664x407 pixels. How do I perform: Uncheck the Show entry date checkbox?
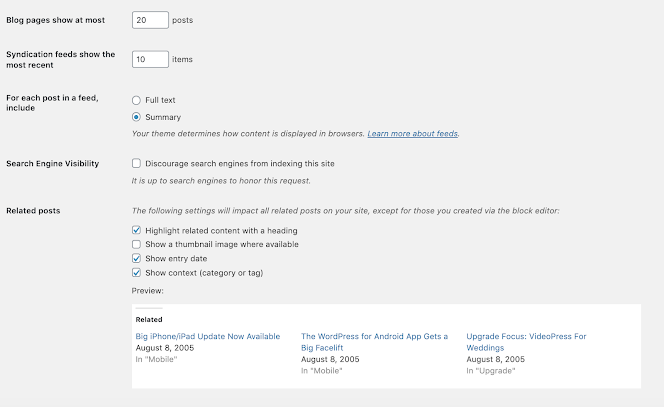(136, 258)
